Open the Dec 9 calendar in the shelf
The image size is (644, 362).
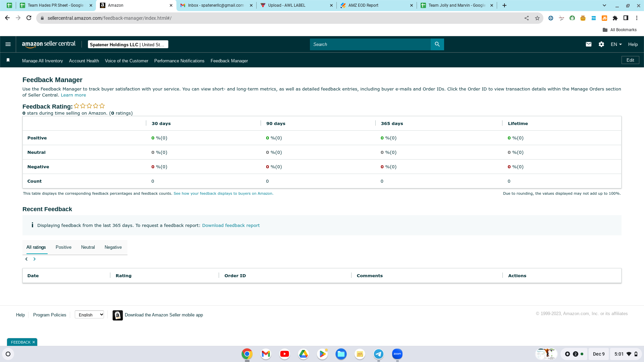coord(599,354)
